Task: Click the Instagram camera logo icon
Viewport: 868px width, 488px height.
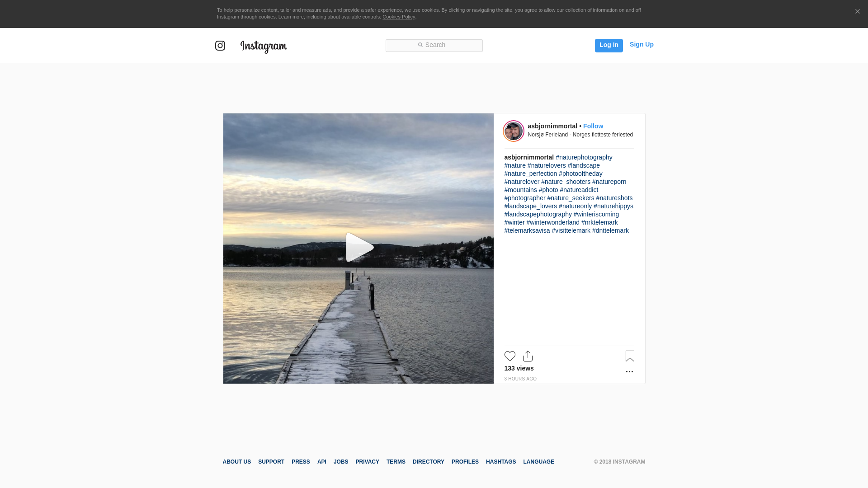Action: [x=220, y=46]
